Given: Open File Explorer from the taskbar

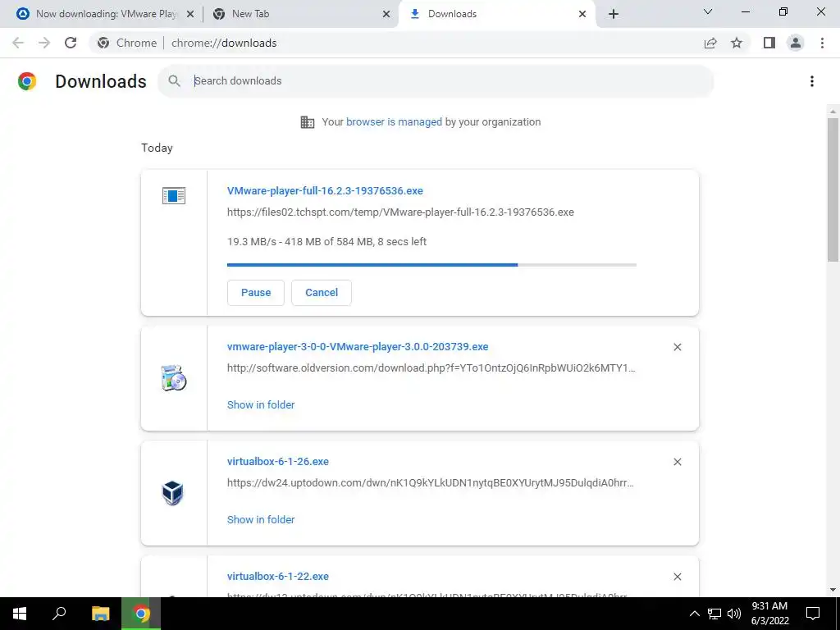Looking at the screenshot, I should pyautogui.click(x=100, y=614).
